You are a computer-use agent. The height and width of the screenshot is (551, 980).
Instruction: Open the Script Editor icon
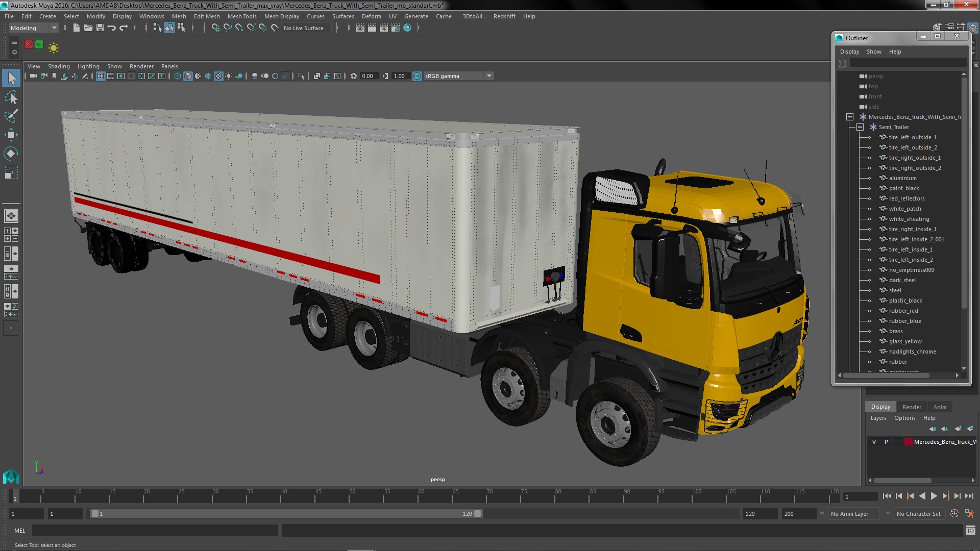coord(970,531)
